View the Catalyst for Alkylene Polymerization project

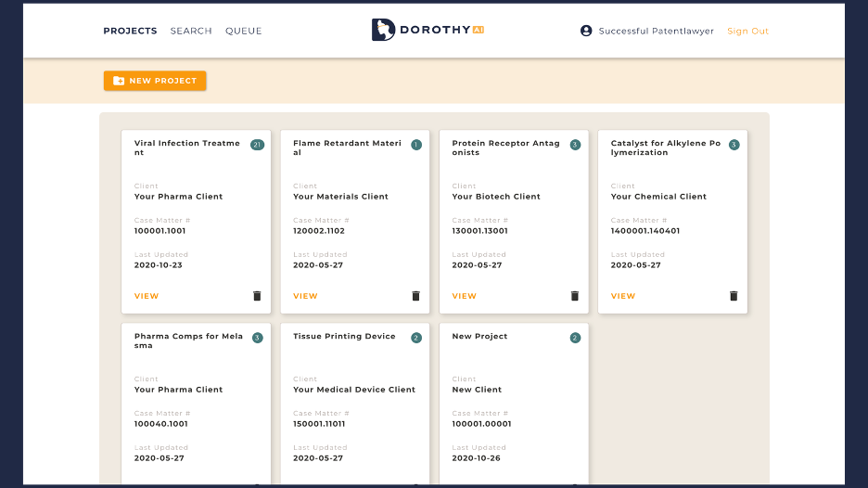point(623,296)
